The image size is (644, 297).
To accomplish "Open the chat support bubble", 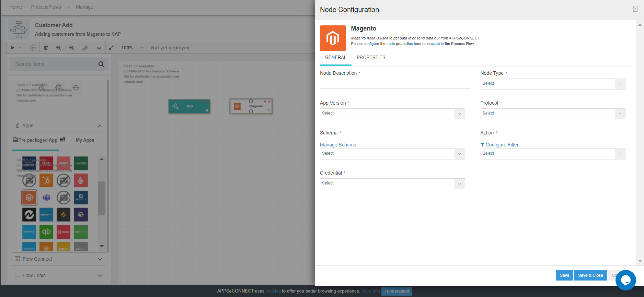I will [x=626, y=280].
